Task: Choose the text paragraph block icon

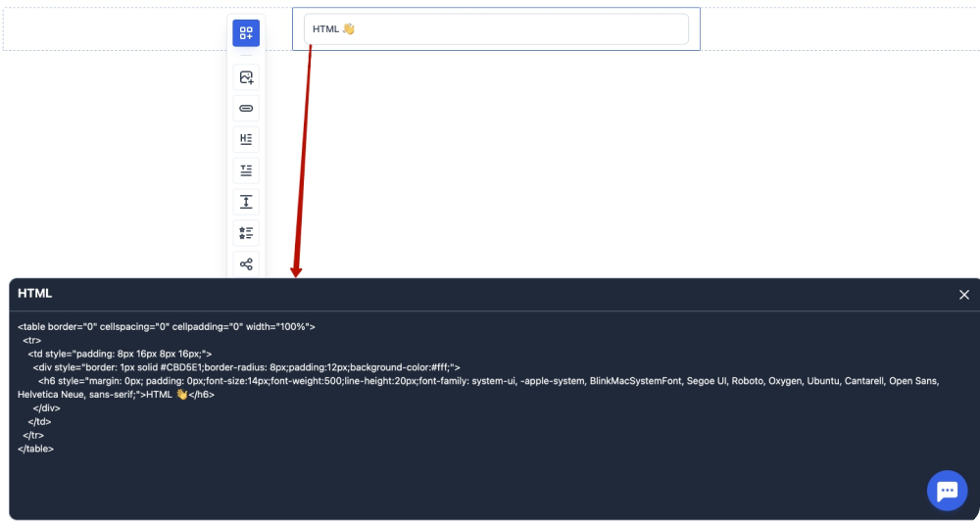Action: click(x=246, y=170)
